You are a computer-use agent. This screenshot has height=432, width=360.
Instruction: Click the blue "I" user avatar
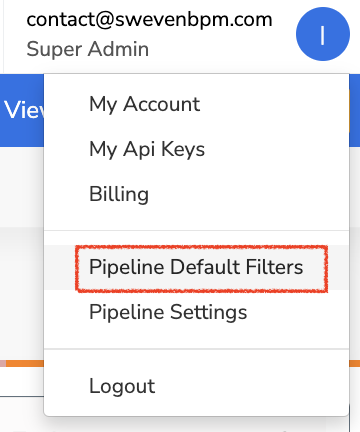pos(323,34)
